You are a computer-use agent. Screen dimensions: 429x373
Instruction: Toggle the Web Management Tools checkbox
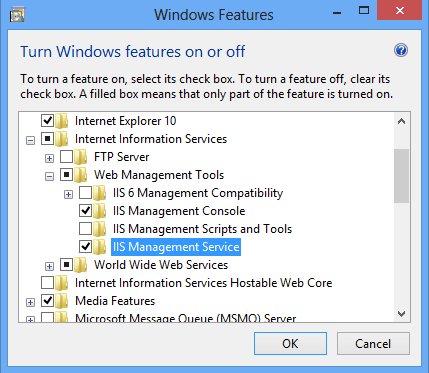click(66, 174)
